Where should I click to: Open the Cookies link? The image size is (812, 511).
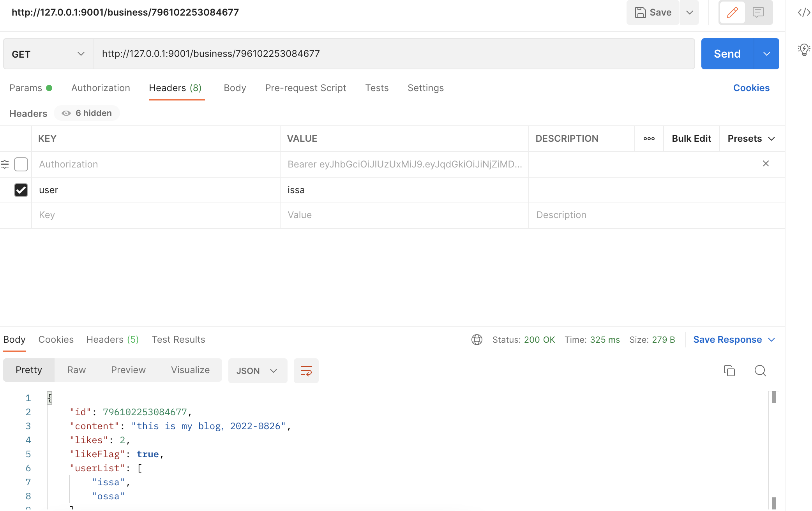point(751,88)
